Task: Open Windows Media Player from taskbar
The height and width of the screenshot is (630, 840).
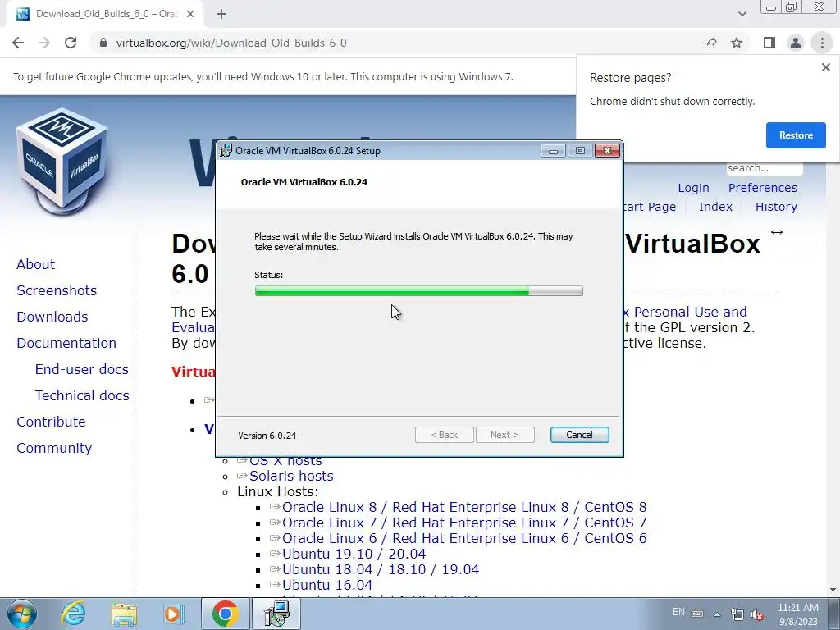Action: 173,614
